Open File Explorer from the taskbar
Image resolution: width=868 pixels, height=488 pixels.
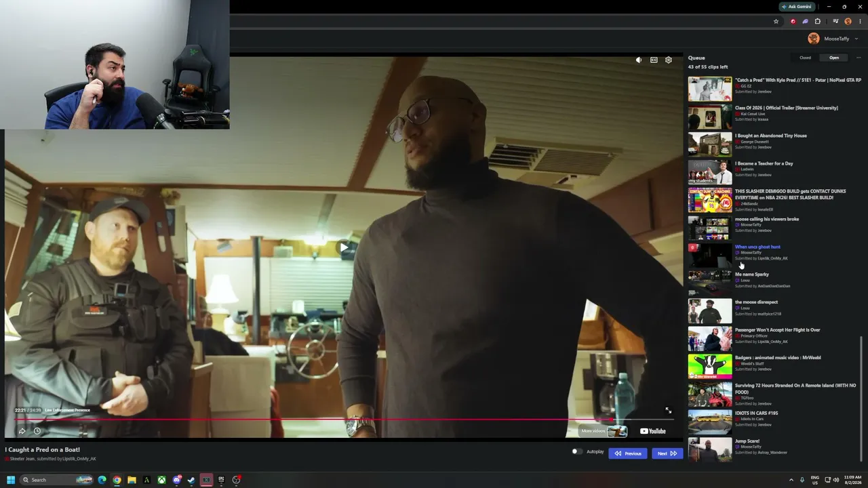(x=132, y=480)
